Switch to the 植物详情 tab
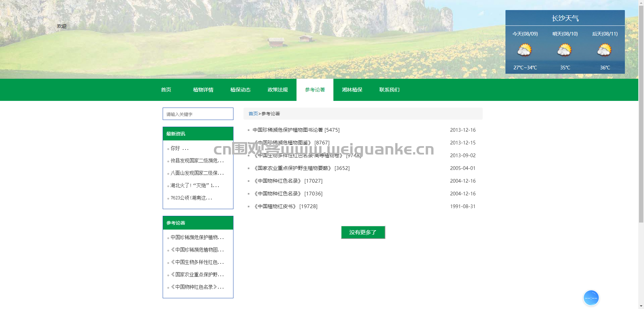This screenshot has height=309, width=644. tap(203, 90)
